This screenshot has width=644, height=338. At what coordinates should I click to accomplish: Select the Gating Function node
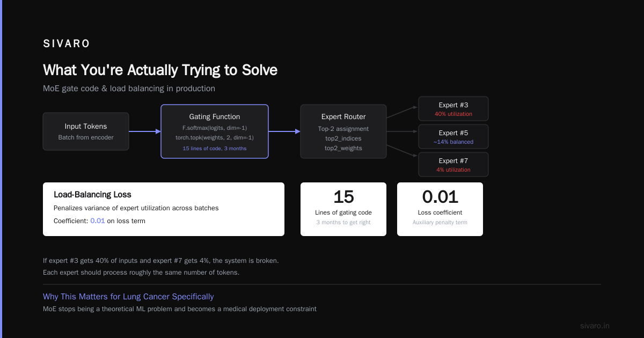coord(215,131)
